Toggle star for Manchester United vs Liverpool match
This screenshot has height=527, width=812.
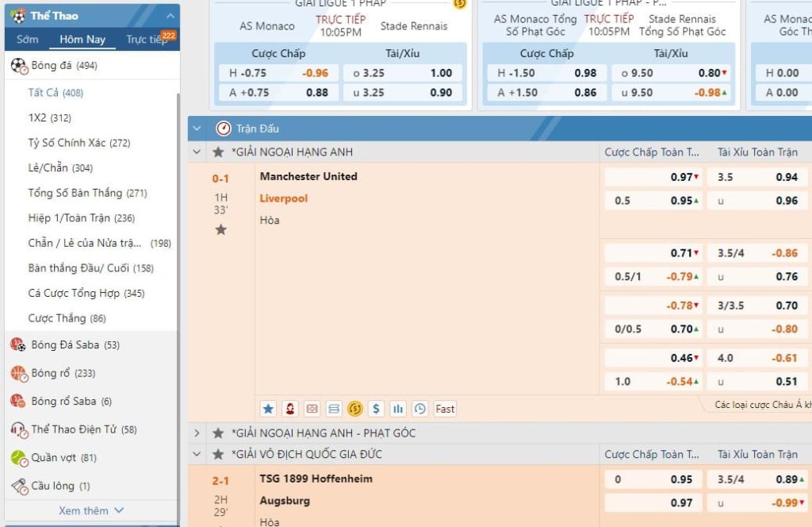pos(221,229)
